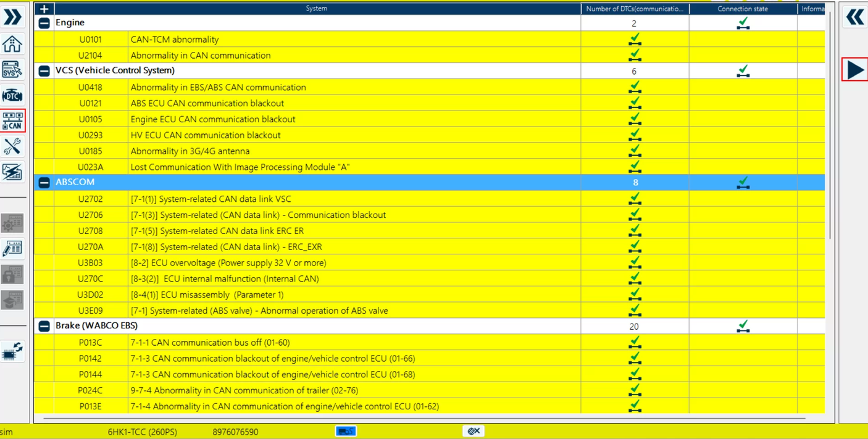Open the DTC diagnostic trouble codes icon

pyautogui.click(x=12, y=95)
